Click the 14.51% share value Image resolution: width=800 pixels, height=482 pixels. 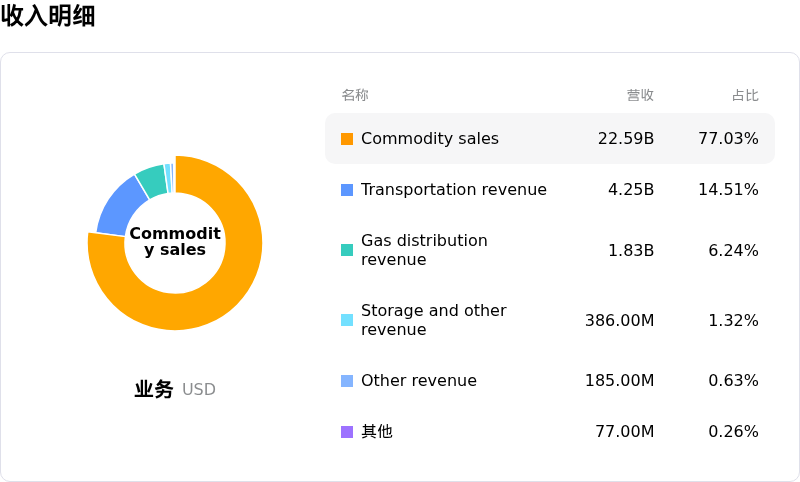click(728, 190)
